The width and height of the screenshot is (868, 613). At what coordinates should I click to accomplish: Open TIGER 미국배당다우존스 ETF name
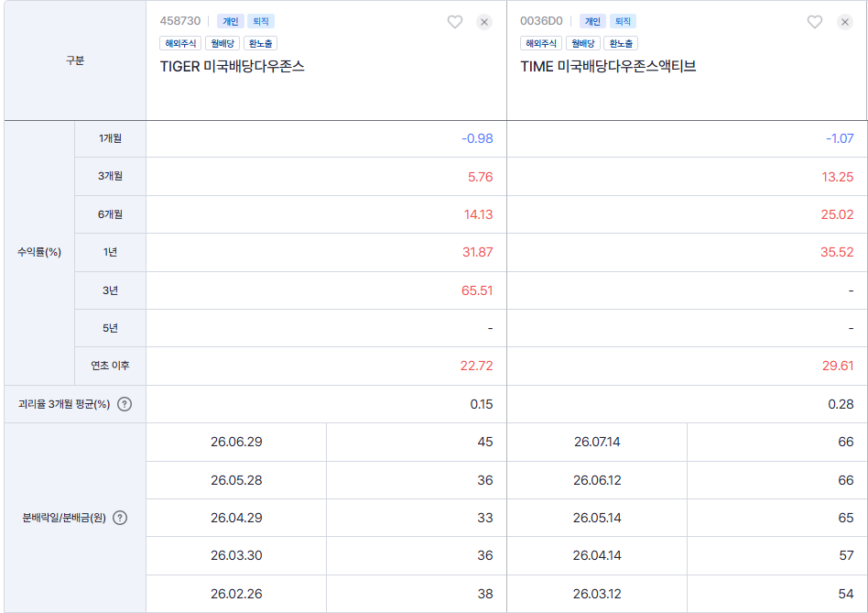(232, 67)
